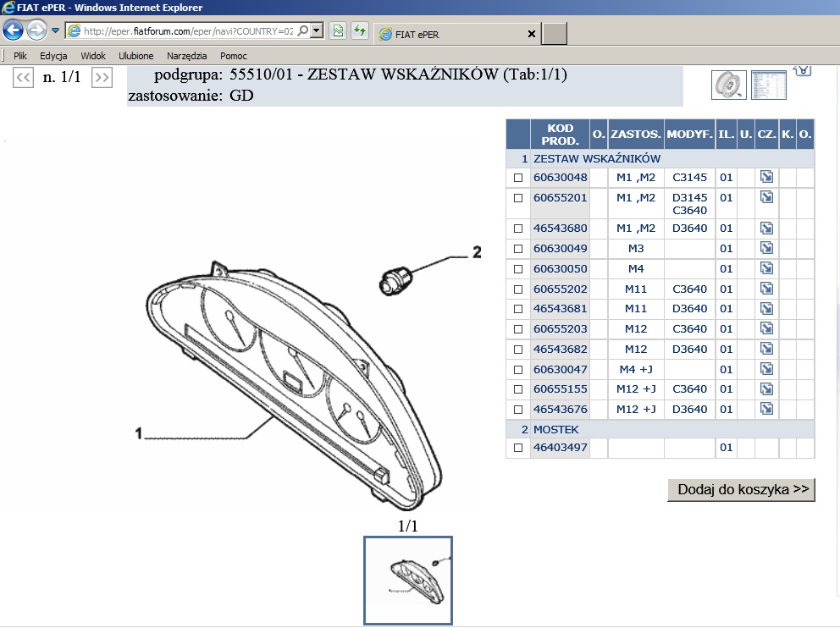Open the Ulubione menu
Viewport: 840px width, 628px height.
136,56
